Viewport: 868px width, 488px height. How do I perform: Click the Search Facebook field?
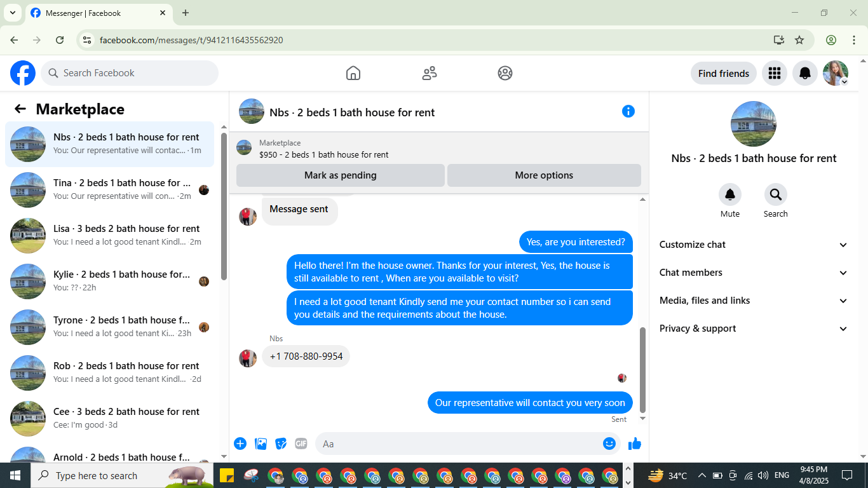click(130, 73)
